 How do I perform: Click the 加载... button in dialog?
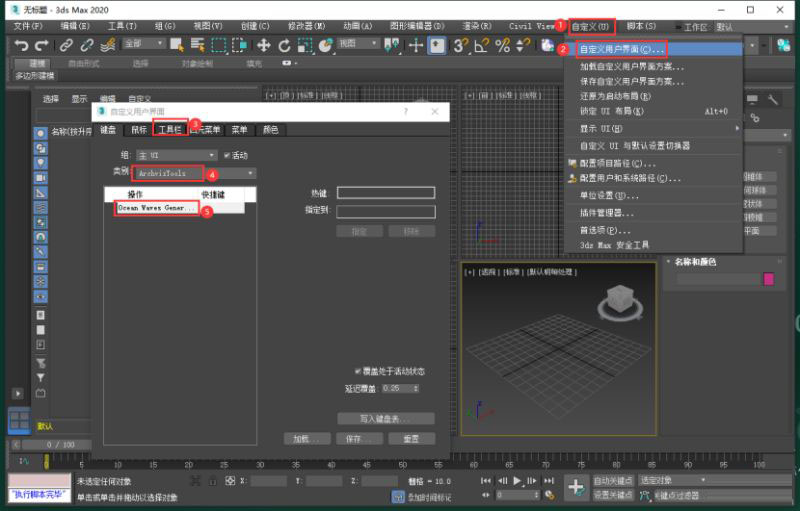click(x=307, y=439)
